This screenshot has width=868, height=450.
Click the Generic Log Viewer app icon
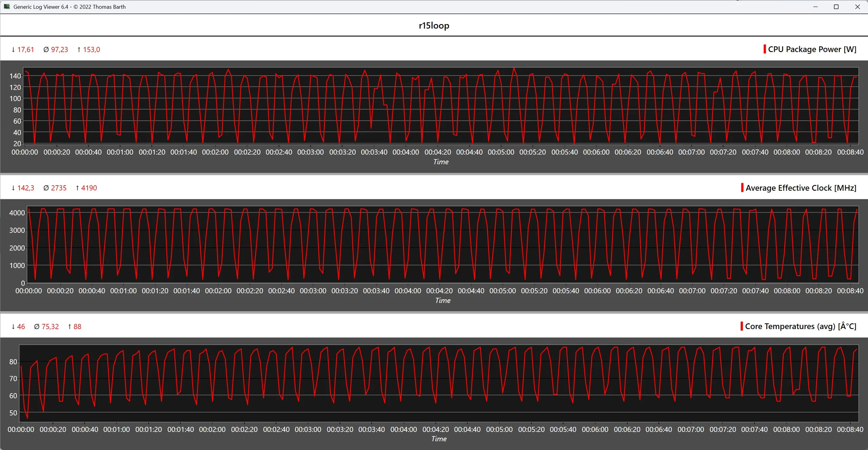click(x=6, y=6)
